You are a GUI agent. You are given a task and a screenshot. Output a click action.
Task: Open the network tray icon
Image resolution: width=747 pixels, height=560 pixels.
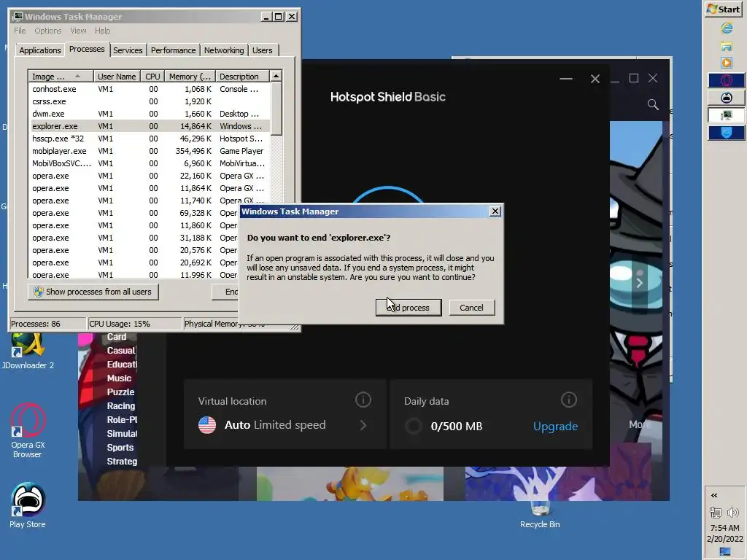[x=716, y=513]
